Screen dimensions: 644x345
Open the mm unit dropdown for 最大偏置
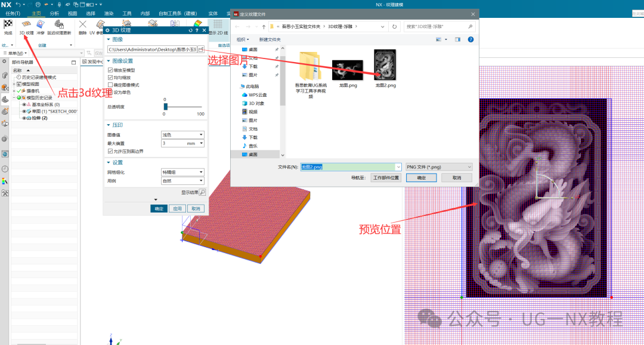(x=202, y=143)
